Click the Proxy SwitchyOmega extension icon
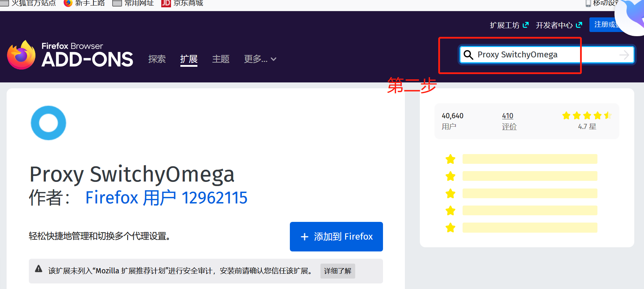The image size is (644, 289). click(48, 123)
